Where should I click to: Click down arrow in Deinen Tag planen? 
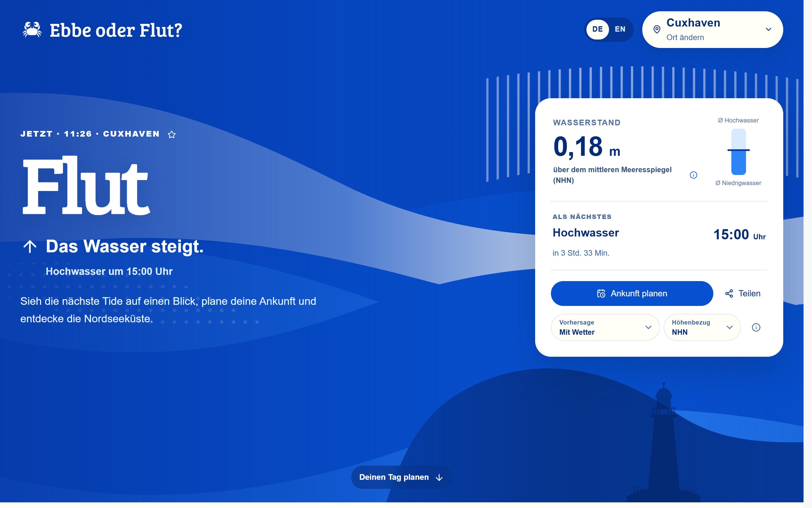[x=439, y=478]
